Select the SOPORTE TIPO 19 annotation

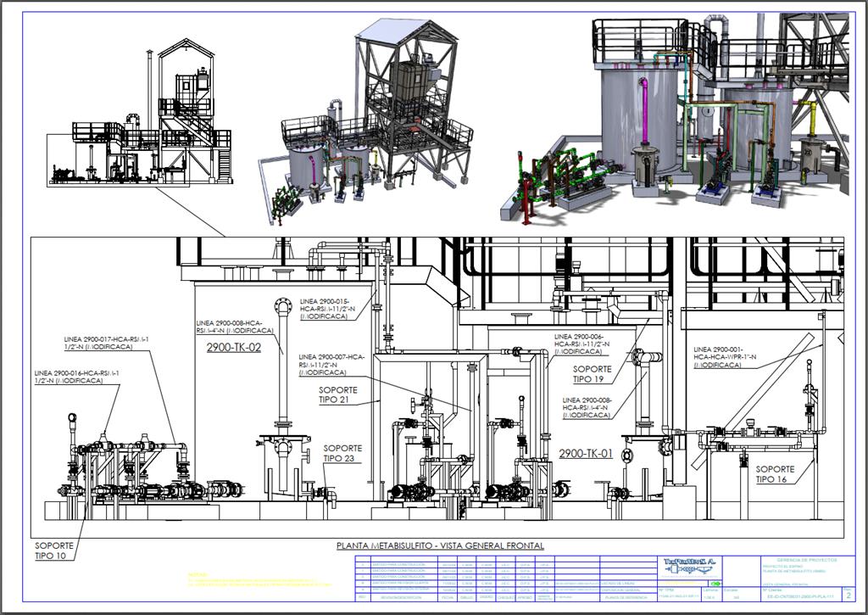pos(592,374)
